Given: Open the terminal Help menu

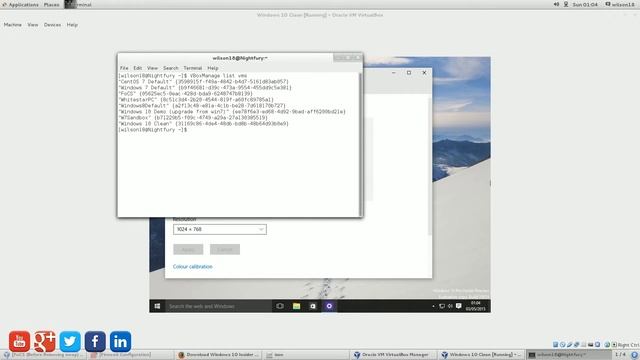Looking at the screenshot, I should click(213, 68).
